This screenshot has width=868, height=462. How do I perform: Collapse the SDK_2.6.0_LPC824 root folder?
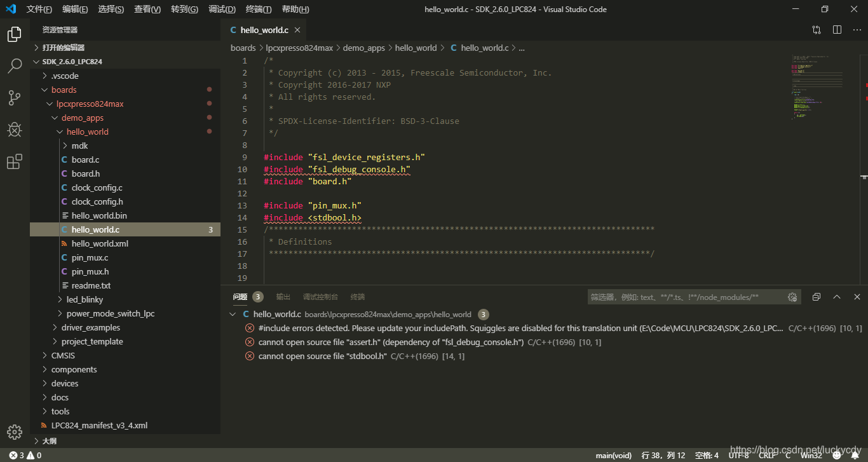click(x=125, y=62)
